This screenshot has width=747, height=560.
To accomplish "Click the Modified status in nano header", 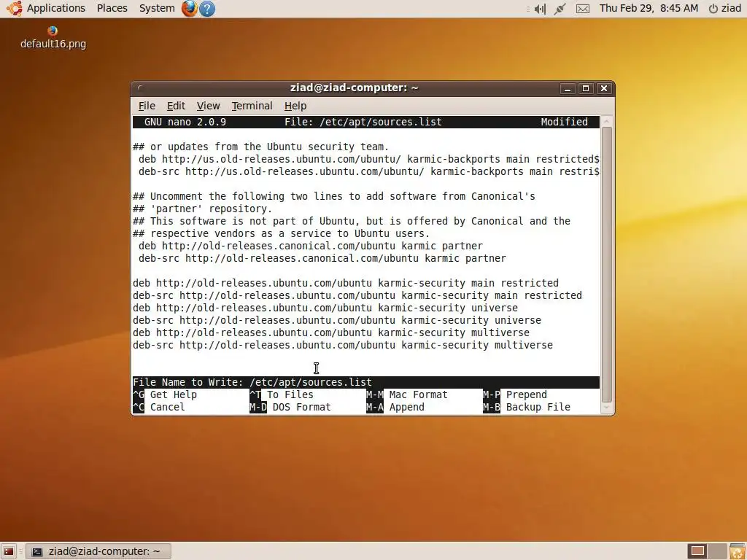I will (x=565, y=122).
